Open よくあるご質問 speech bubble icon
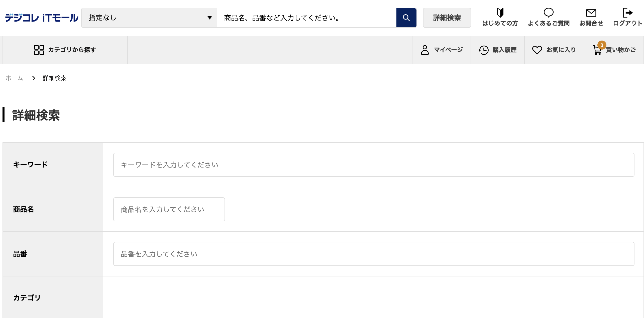 pos(549,13)
